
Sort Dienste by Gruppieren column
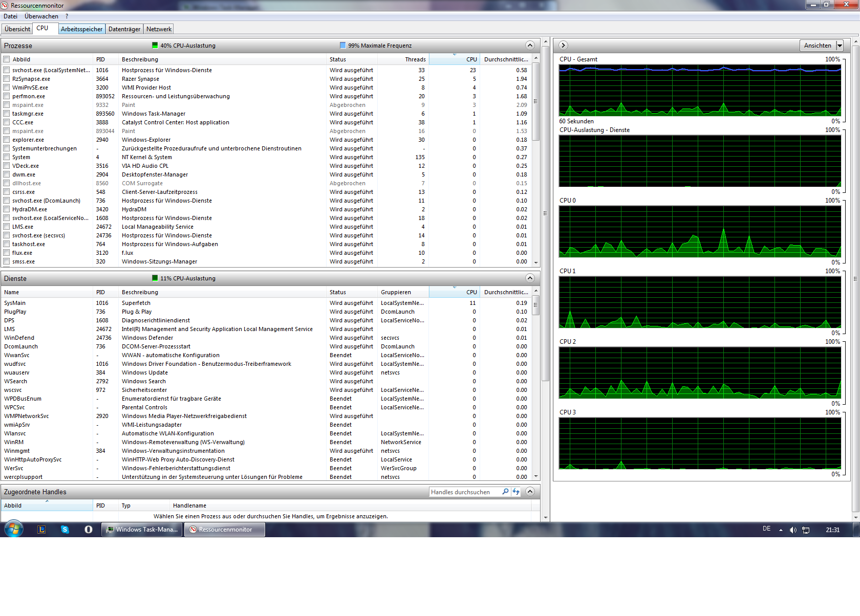tap(403, 292)
